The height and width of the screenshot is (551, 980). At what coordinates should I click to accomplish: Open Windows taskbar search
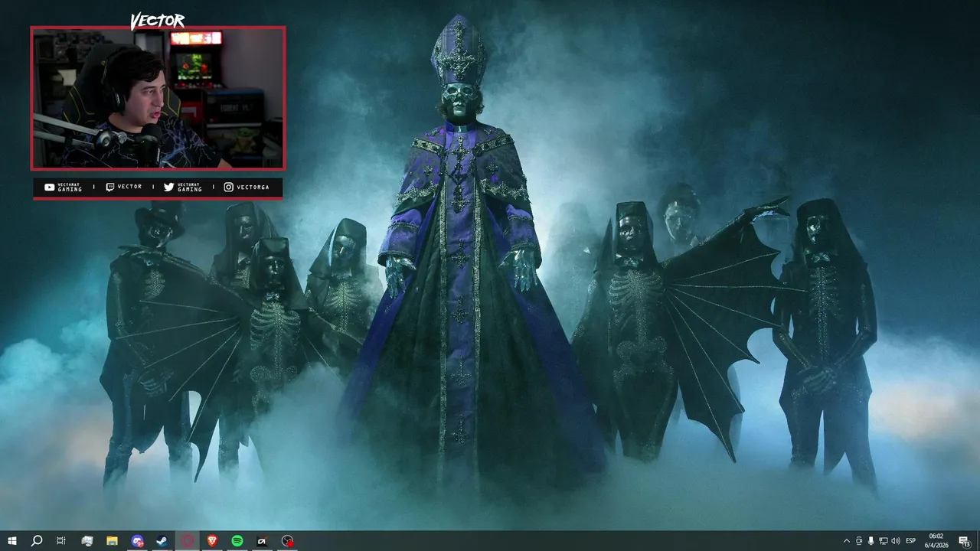(36, 541)
